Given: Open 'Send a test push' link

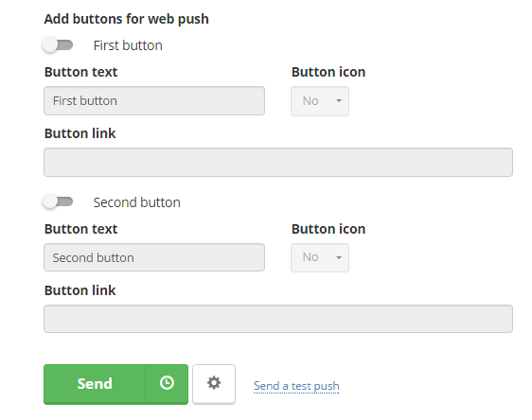Looking at the screenshot, I should point(296,386).
